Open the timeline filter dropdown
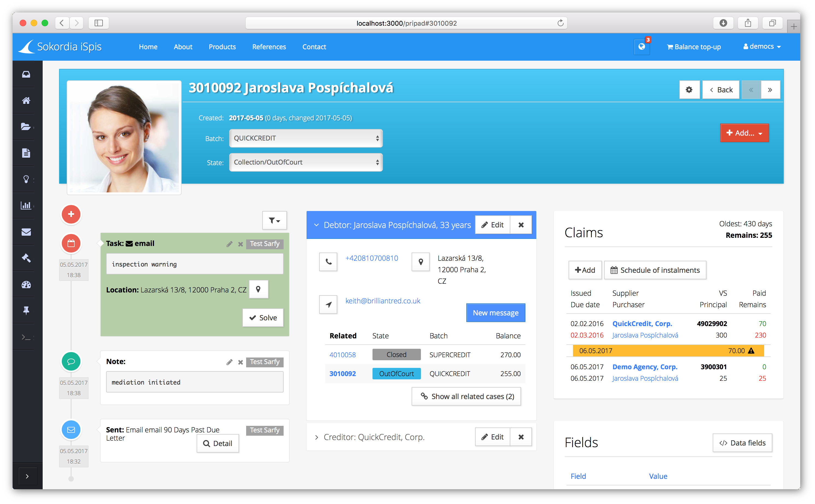 tap(274, 220)
